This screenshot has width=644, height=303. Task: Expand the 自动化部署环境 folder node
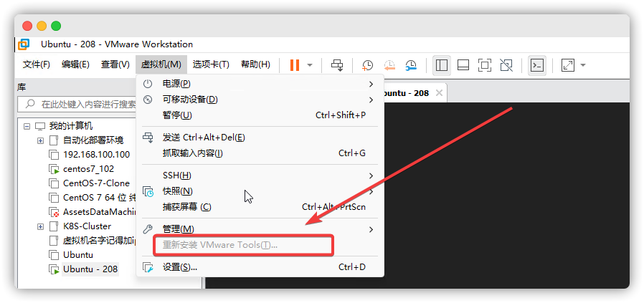40,140
